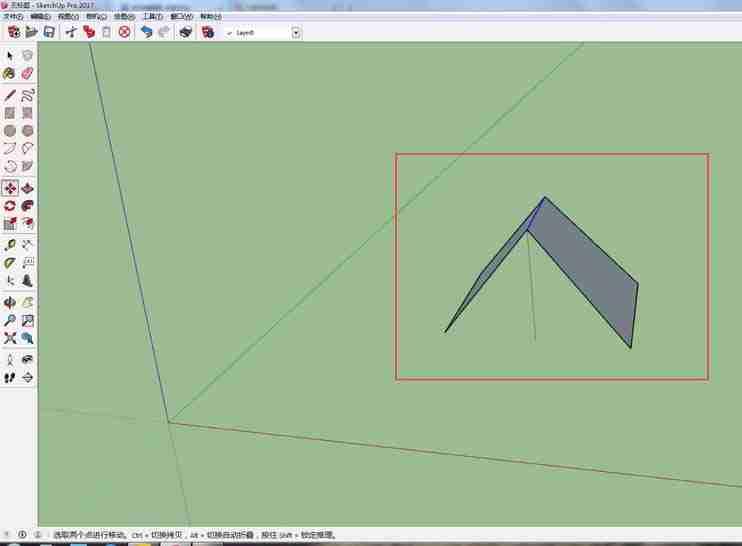The image size is (742, 546).
Task: Open the 工具(T) Tools menu
Action: [153, 17]
